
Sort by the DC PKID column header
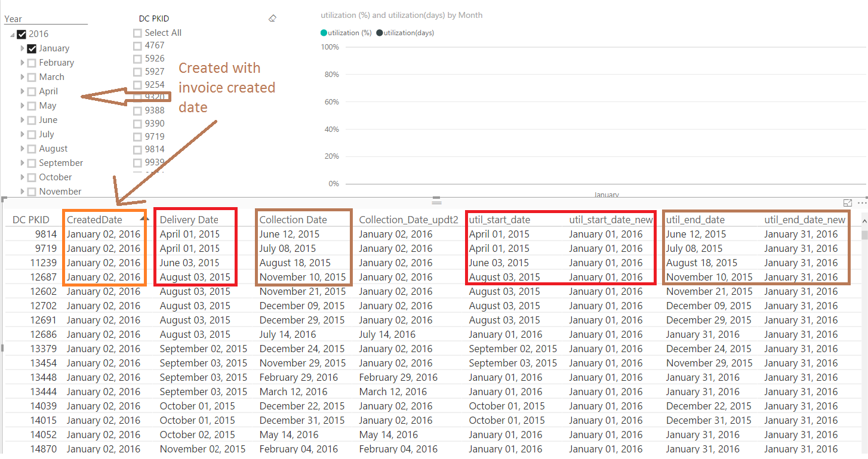[x=31, y=220]
